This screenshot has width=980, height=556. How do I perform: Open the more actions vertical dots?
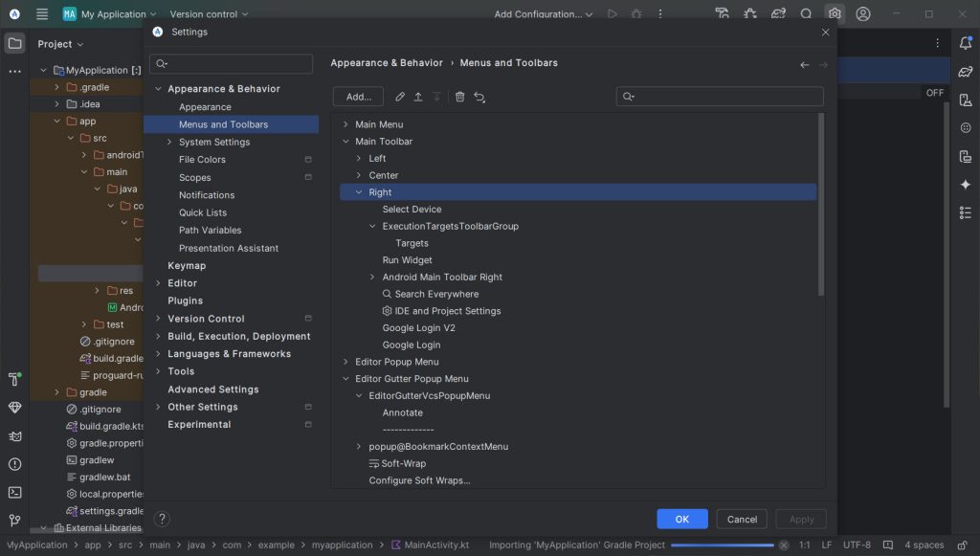coord(660,13)
